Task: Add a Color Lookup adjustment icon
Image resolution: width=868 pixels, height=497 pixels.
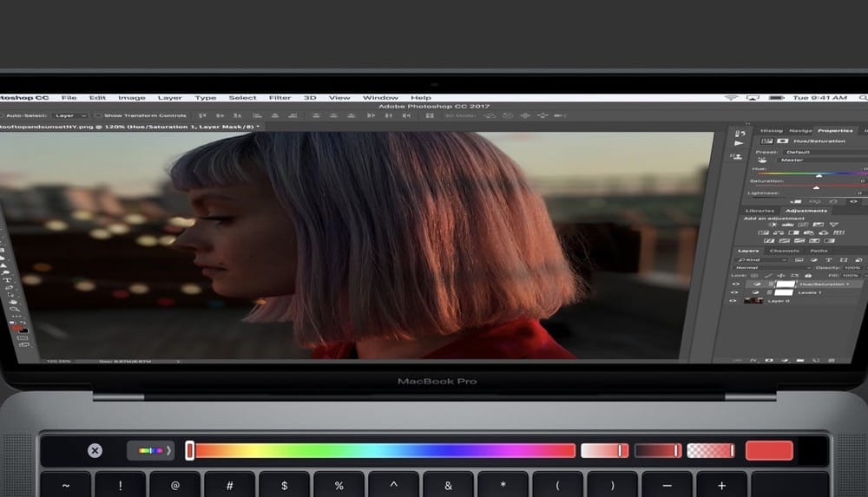Action: (839, 232)
